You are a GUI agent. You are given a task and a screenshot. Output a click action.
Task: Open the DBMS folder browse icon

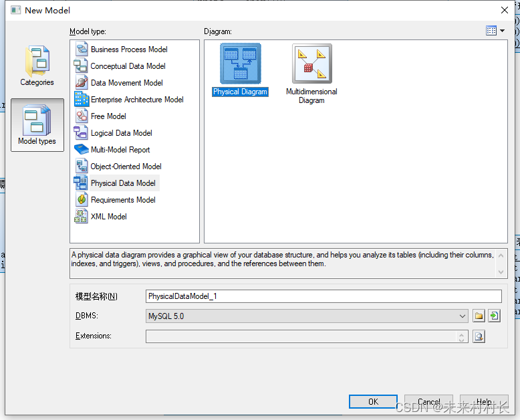479,316
